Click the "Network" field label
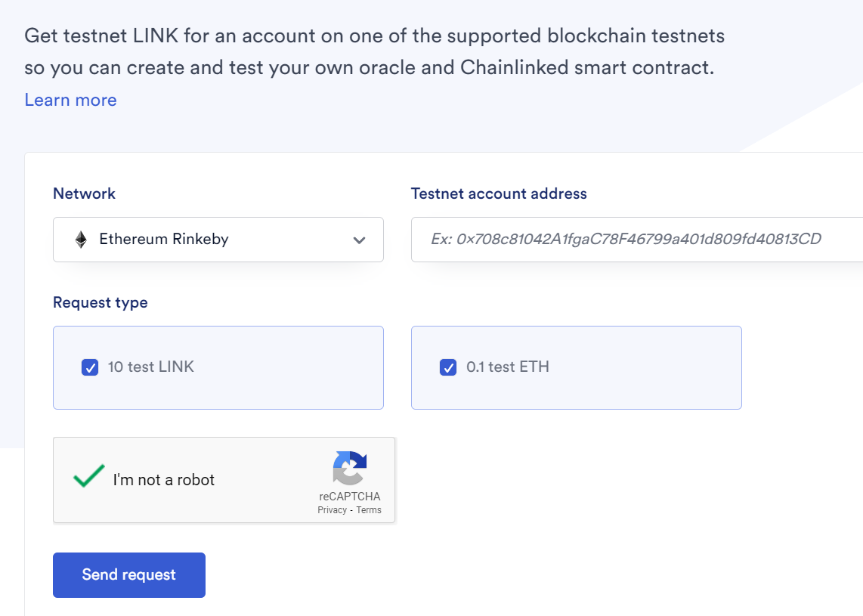Viewport: 863px width, 616px height. (84, 193)
